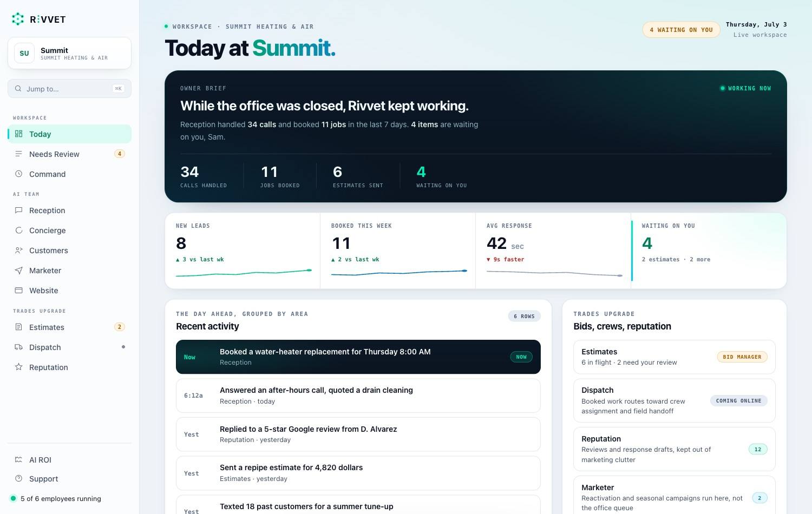
Task: Click the Concierge icon in sidebar
Action: 18,230
